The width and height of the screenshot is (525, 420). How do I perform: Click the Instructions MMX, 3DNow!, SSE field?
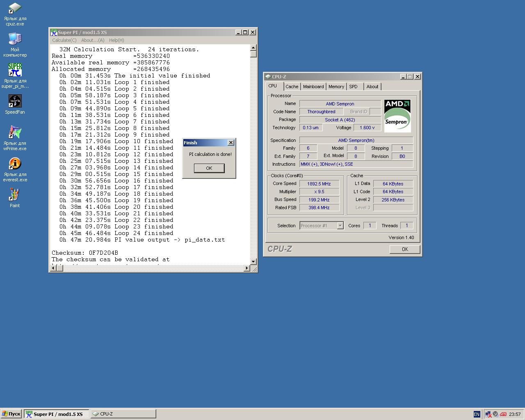(356, 164)
